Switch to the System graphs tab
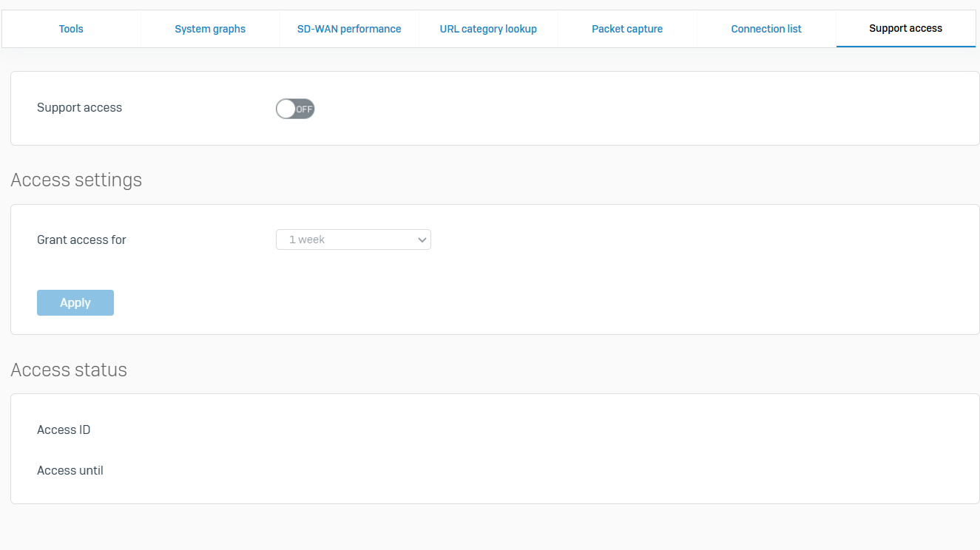Viewport: 980px width, 550px height. [x=210, y=29]
